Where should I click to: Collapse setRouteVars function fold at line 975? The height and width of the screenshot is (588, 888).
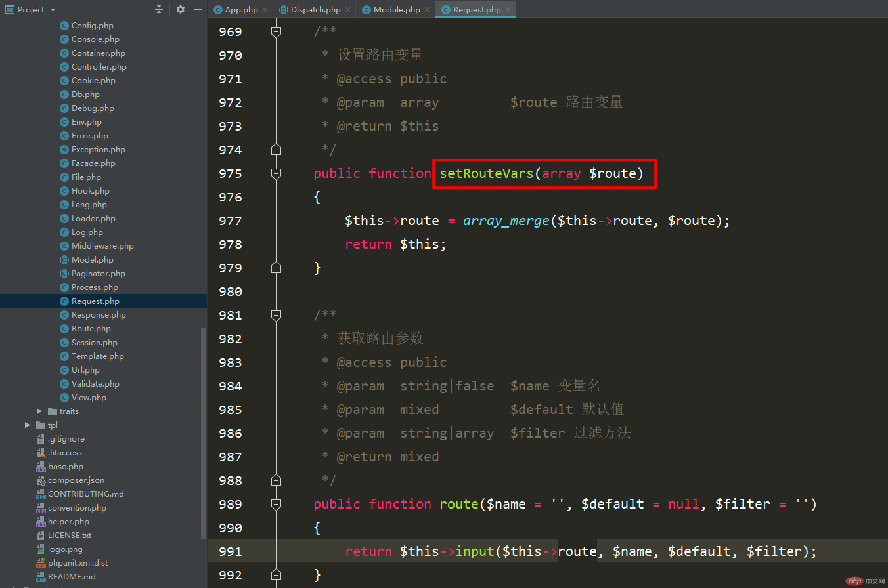[x=276, y=173]
